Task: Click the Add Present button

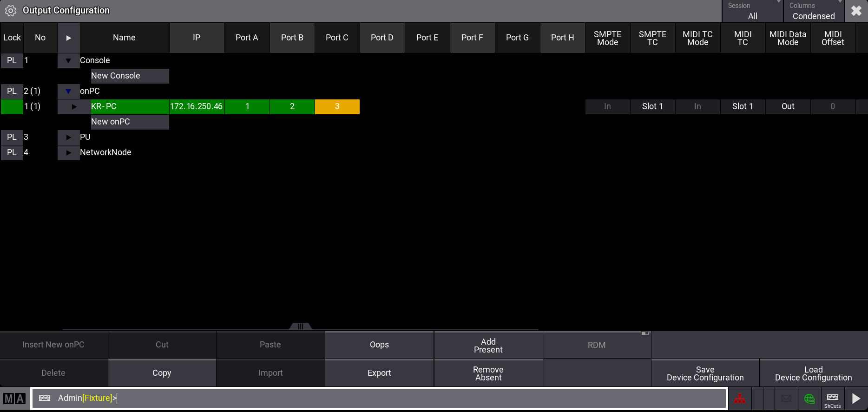Action: 488,345
